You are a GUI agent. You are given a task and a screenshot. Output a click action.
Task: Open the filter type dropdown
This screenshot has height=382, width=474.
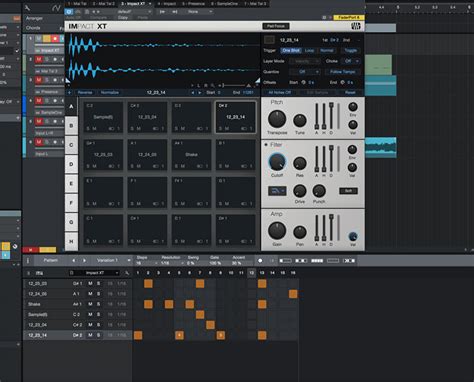pyautogui.click(x=277, y=191)
